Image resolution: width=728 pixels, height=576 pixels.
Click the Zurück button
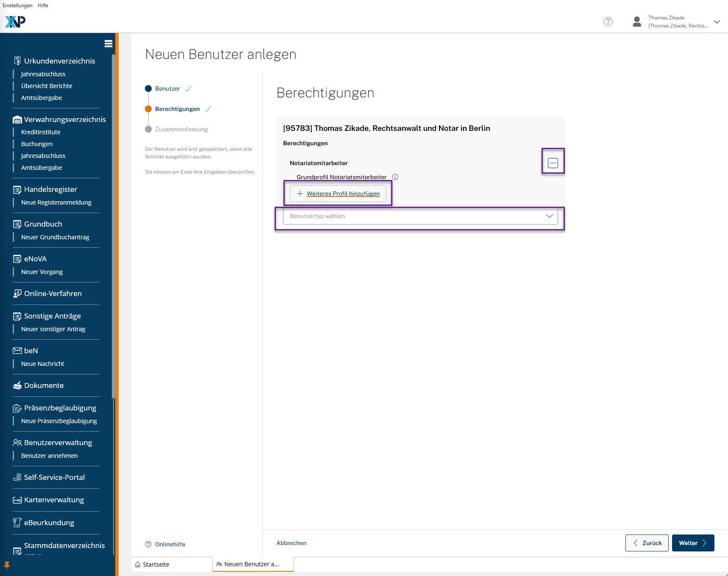tap(647, 543)
